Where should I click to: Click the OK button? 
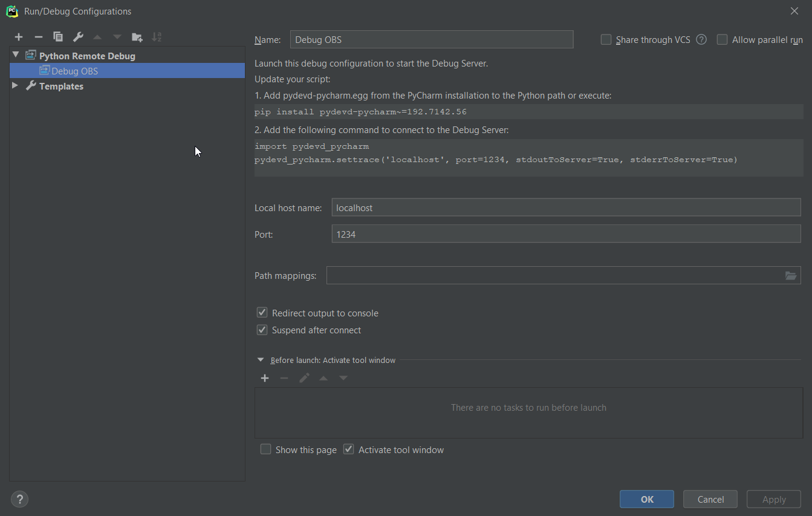coord(647,499)
